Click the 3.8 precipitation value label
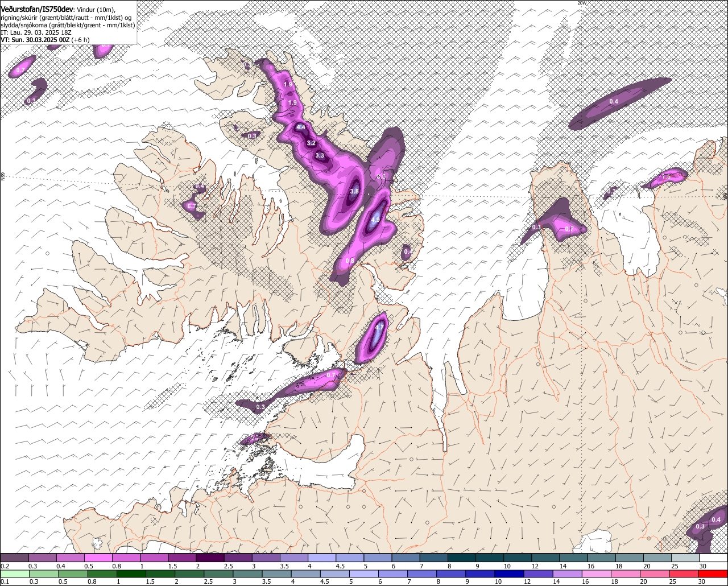This screenshot has width=728, height=586. tap(354, 192)
